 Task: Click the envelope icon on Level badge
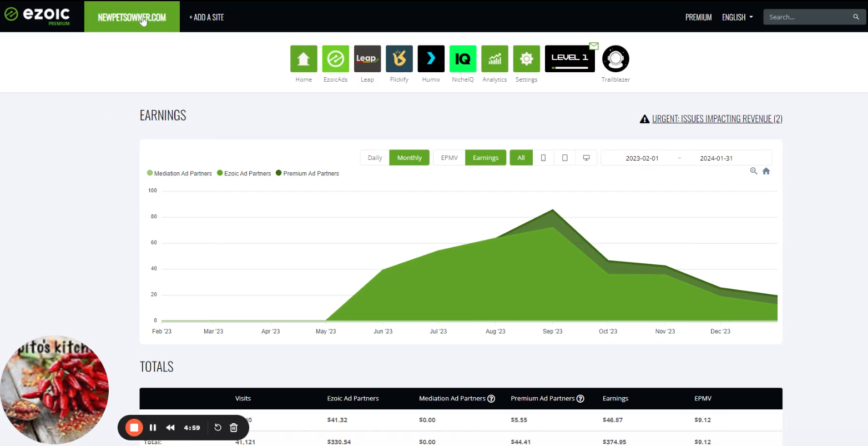coord(594,46)
